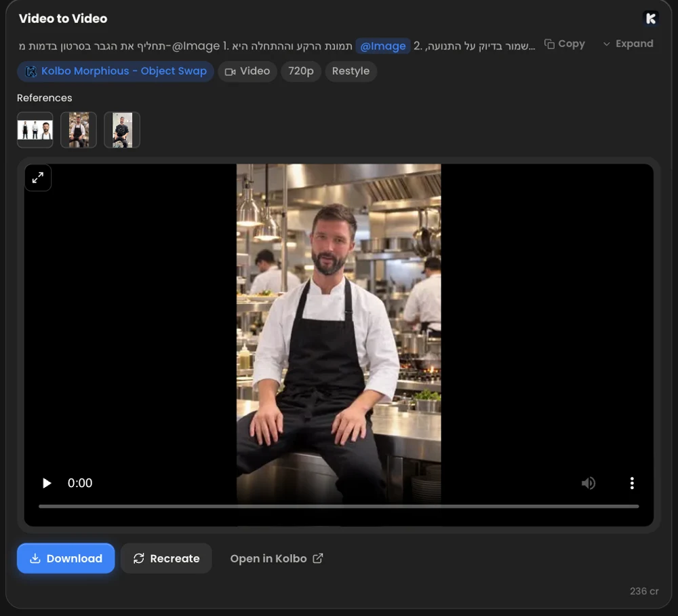Recreate the video generation
678x616 pixels.
(x=167, y=558)
